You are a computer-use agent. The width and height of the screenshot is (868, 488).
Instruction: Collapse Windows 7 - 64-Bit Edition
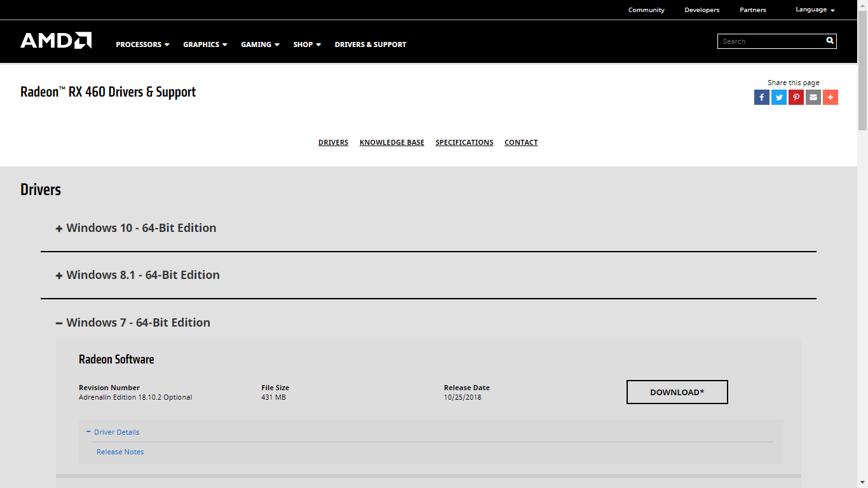tap(133, 323)
